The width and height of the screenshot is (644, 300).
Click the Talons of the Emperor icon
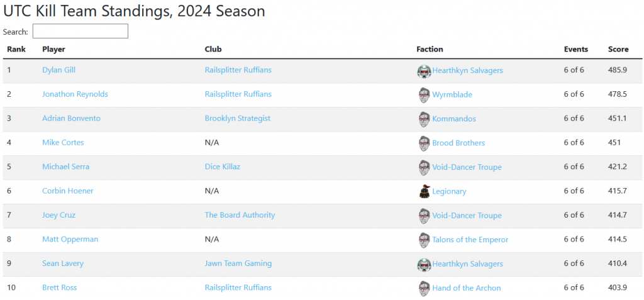[x=424, y=240]
